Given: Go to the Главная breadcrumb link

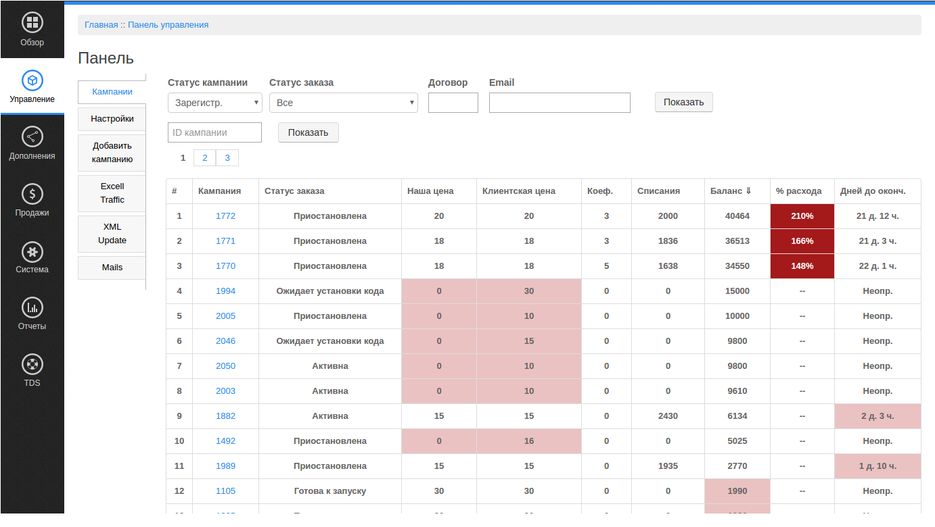Looking at the screenshot, I should tap(101, 24).
